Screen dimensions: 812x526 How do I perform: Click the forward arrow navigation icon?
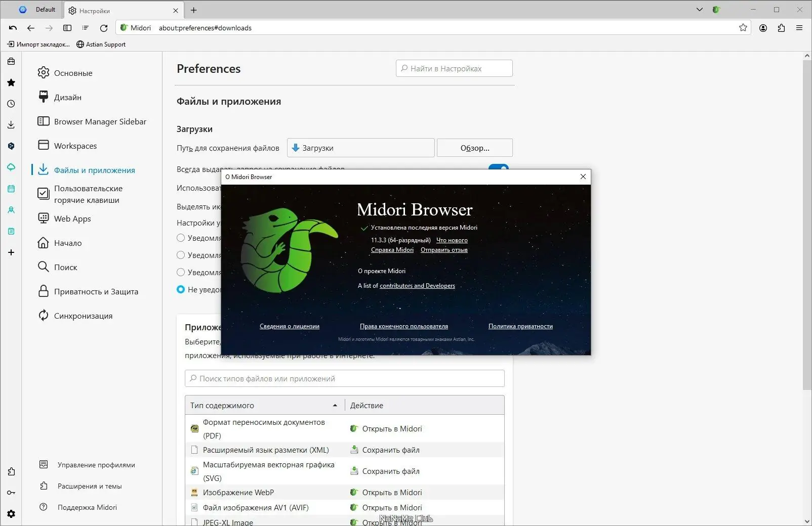click(49, 28)
